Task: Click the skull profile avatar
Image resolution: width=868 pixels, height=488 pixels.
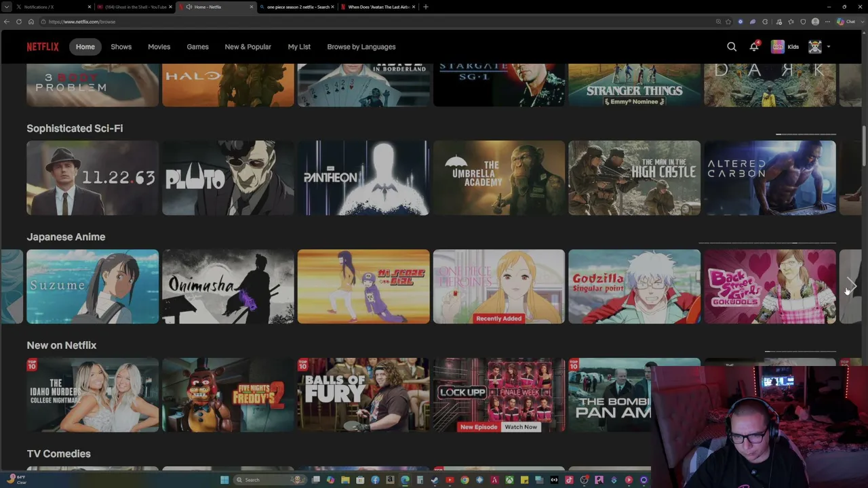Action: click(815, 47)
